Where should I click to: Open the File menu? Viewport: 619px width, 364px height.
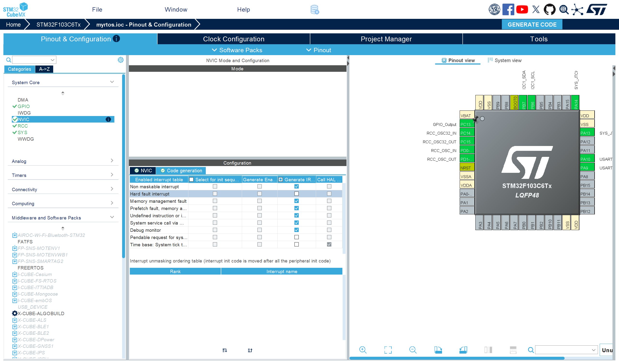pyautogui.click(x=97, y=10)
